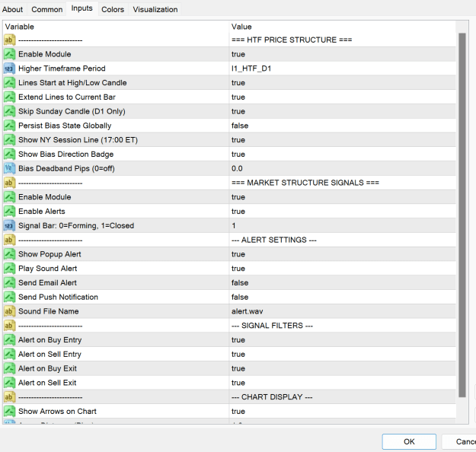Screen dimensions: 476x452
Task: Edit the Higher Timeframe Period value I1_HTF_D1
Action: click(x=343, y=68)
